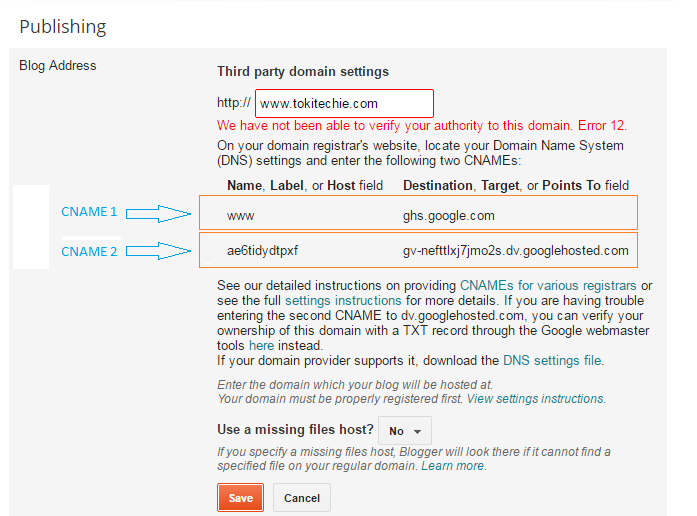Select the googlehosted.com destination value
697x516 pixels.
515,250
